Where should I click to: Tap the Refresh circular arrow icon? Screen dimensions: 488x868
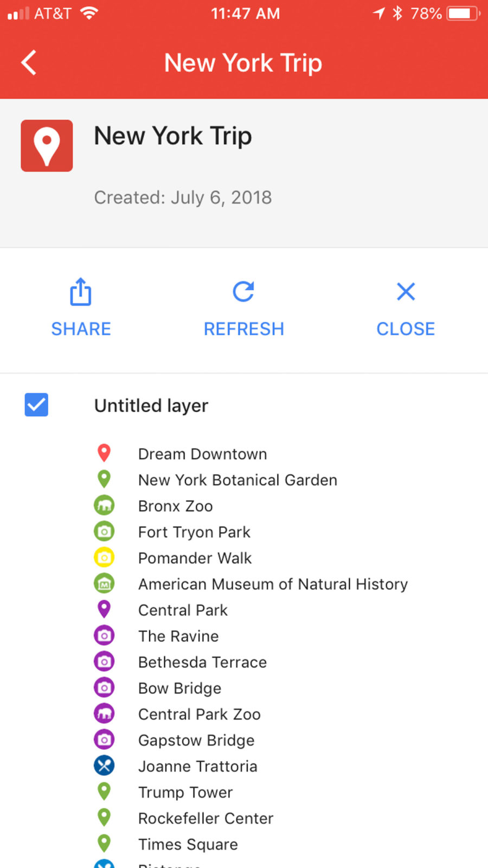point(243,291)
